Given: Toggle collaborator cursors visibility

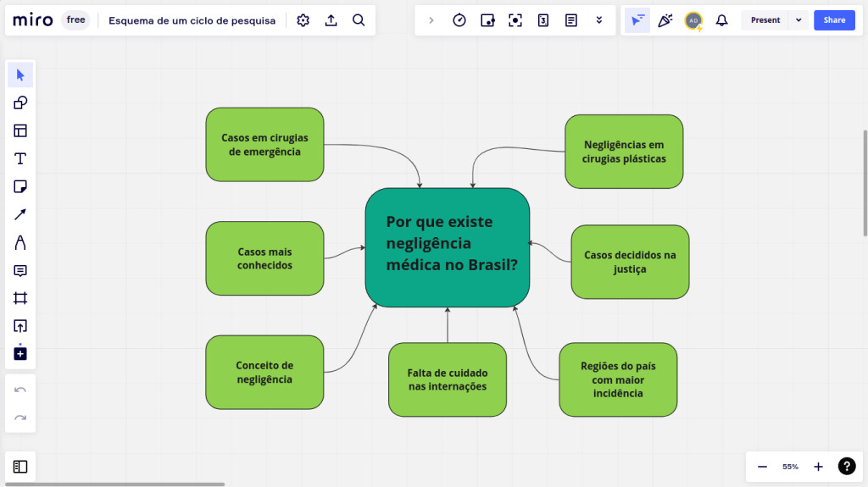Looking at the screenshot, I should [637, 20].
